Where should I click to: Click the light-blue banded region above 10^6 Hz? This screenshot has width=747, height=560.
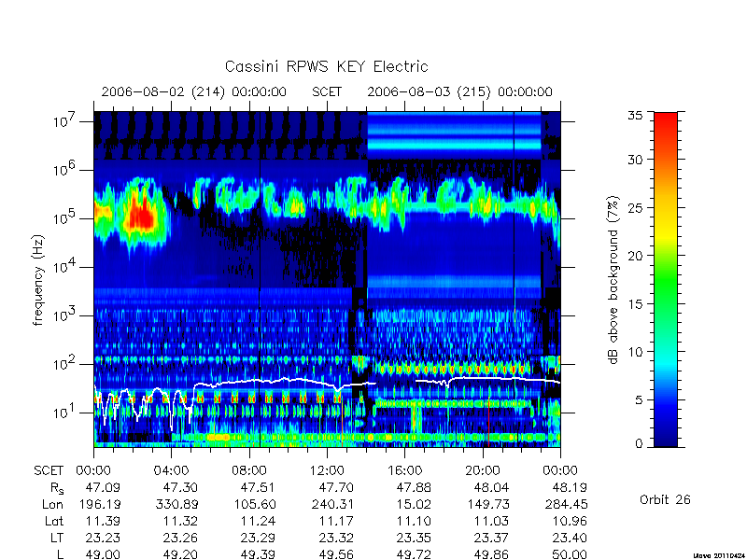(x=454, y=135)
